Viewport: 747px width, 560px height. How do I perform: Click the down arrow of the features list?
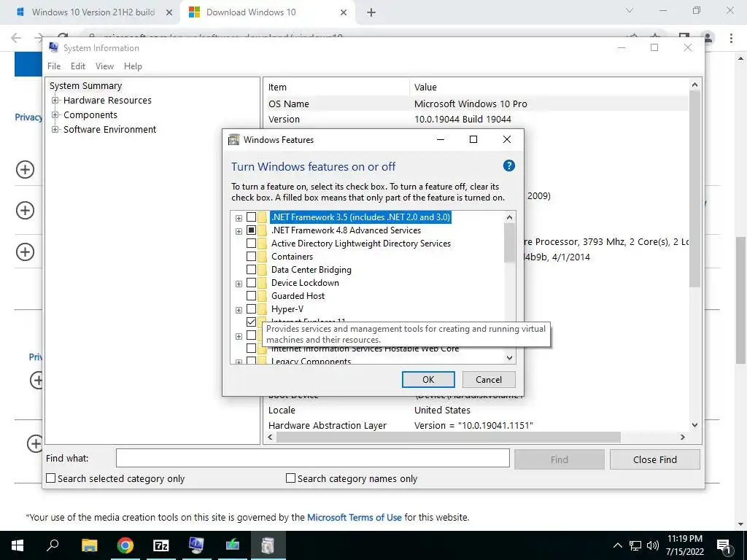[509, 357]
